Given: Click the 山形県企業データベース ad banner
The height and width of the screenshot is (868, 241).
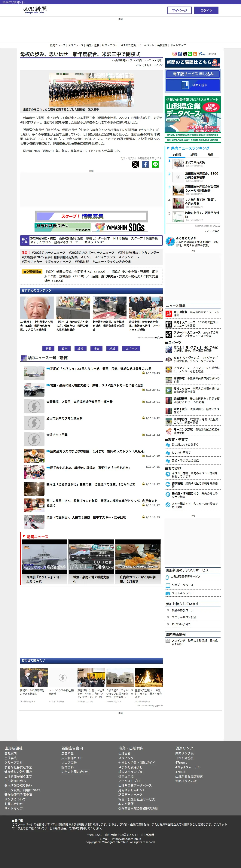Looking at the screenshot, I should [193, 120].
